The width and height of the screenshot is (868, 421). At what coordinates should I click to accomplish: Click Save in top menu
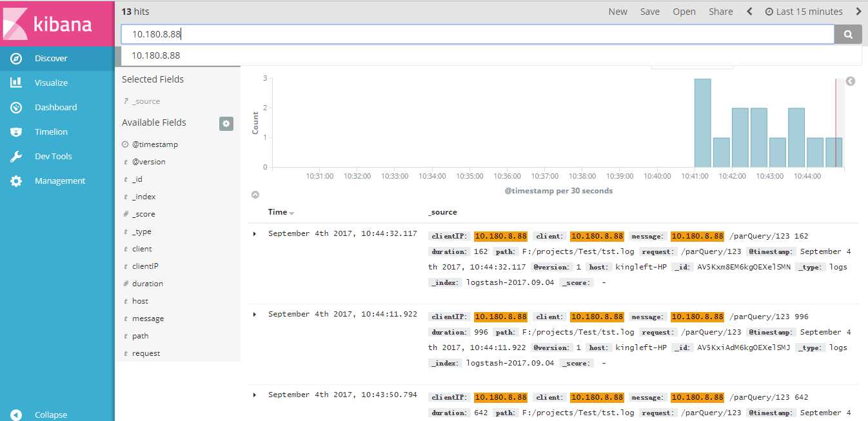(650, 12)
